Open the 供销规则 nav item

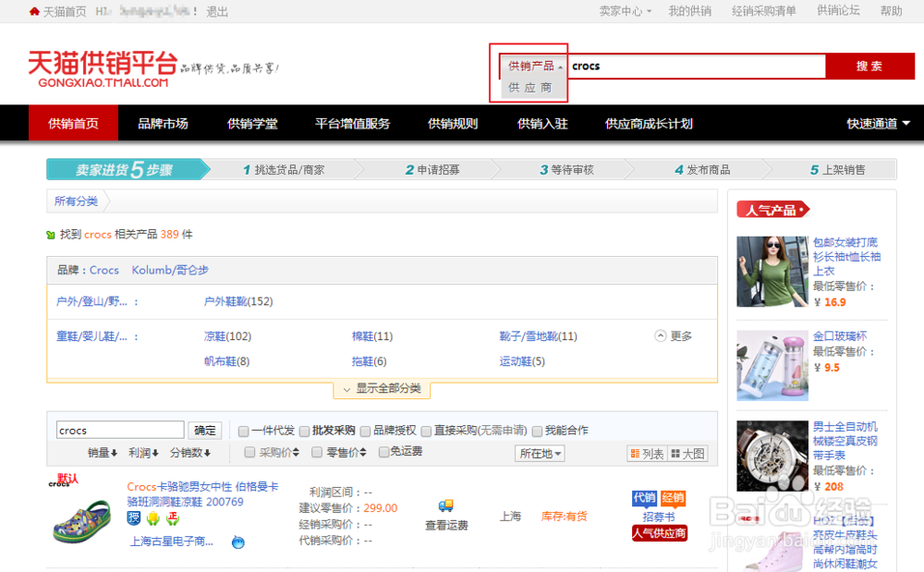pyautogui.click(x=453, y=124)
